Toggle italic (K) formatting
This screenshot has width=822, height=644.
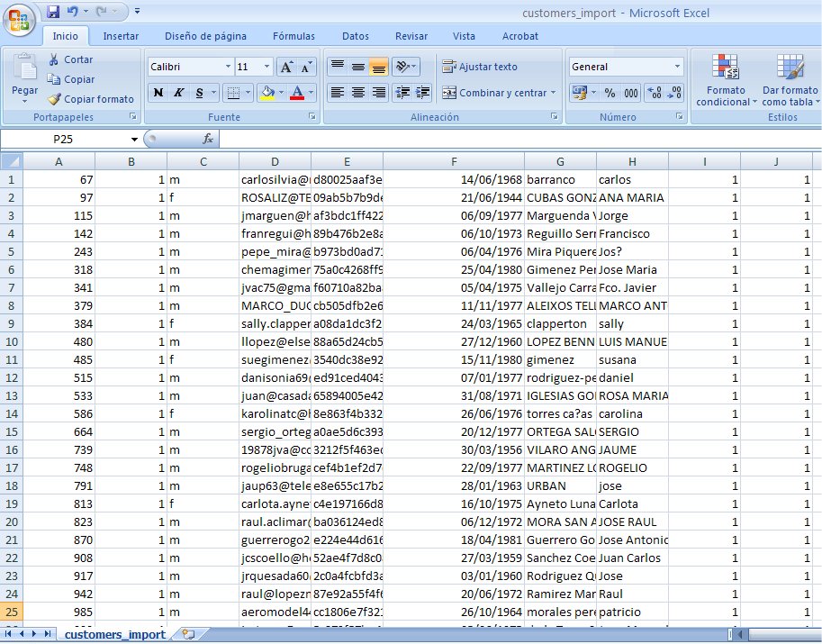pos(179,93)
